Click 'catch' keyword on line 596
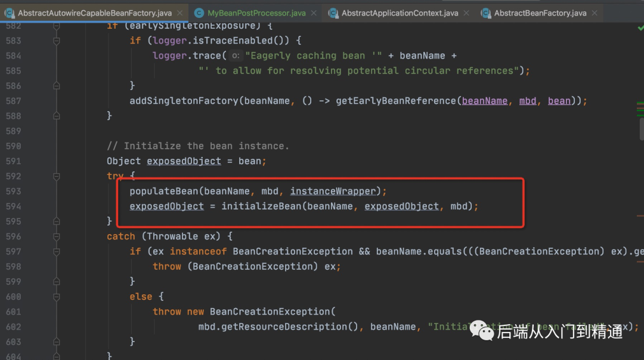 120,236
